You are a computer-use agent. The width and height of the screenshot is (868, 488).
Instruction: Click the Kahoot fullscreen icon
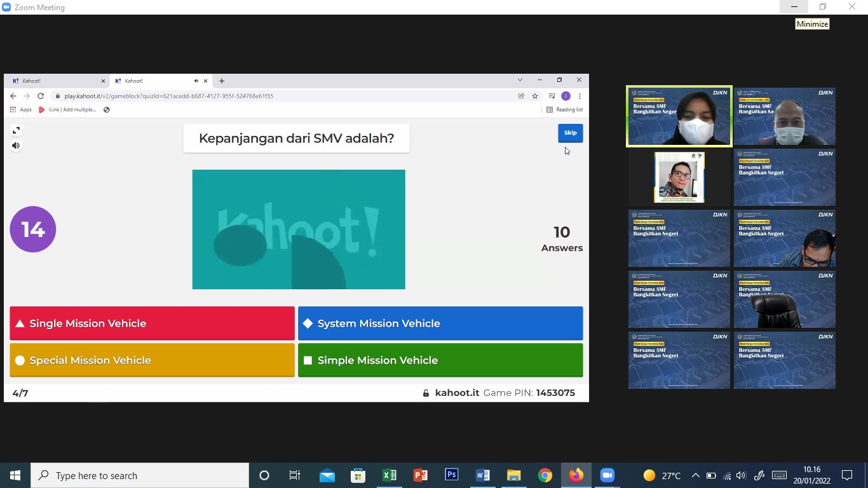coord(17,130)
